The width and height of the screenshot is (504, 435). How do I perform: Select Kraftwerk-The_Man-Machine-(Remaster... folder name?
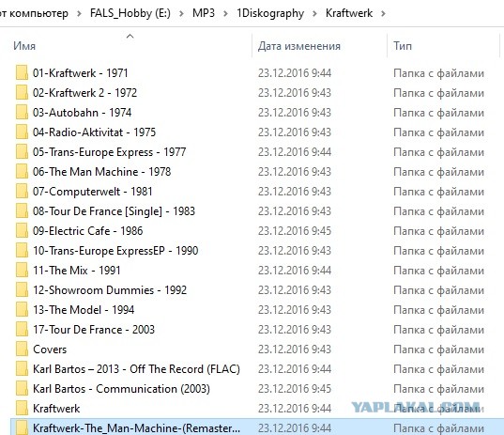[x=136, y=428]
